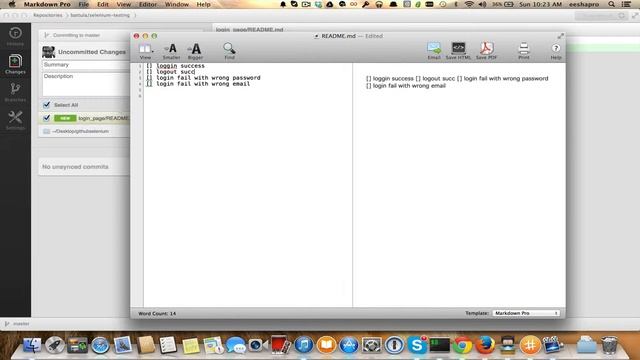Click 'Word Count: 14' status text
The height and width of the screenshot is (360, 640).
click(x=157, y=313)
